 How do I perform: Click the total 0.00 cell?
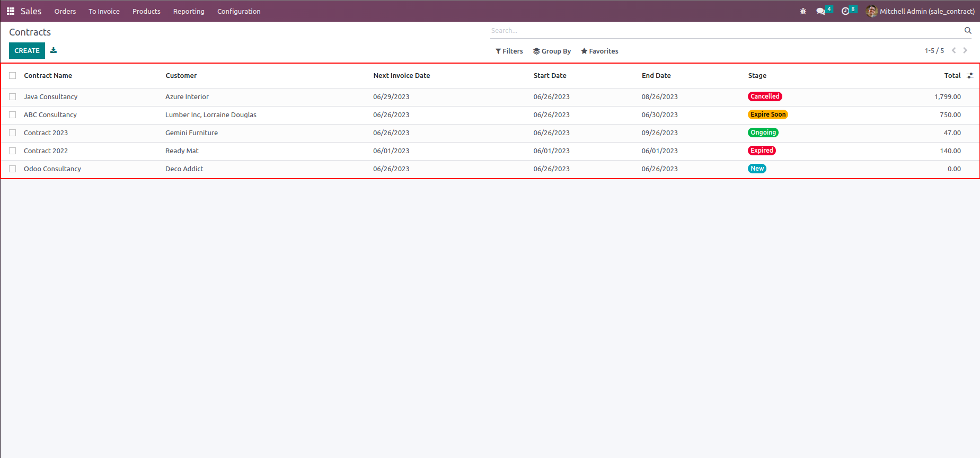954,169
